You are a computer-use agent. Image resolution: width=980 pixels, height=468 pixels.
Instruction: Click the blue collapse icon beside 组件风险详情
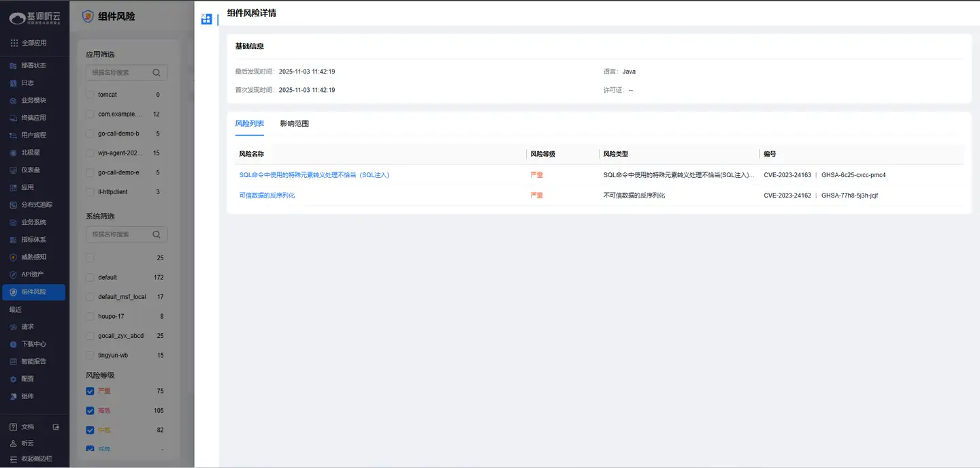coord(206,18)
